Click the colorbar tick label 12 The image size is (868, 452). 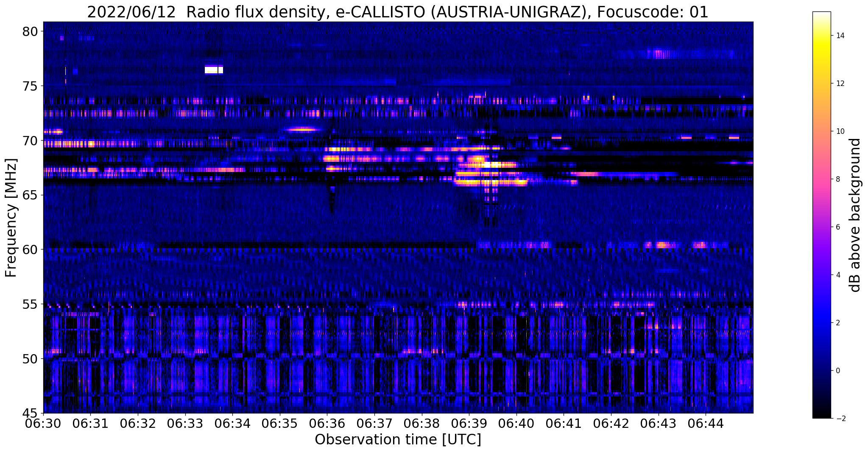tap(840, 83)
